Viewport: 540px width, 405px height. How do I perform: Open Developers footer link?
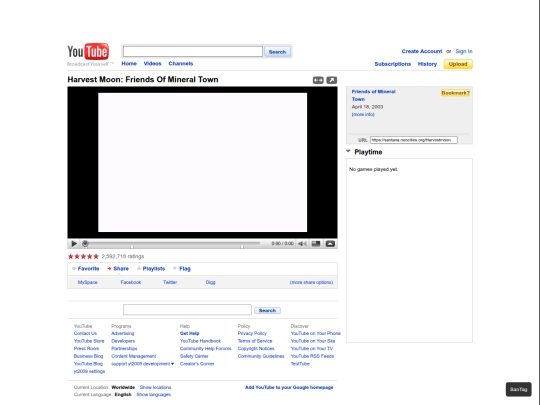pyautogui.click(x=123, y=341)
